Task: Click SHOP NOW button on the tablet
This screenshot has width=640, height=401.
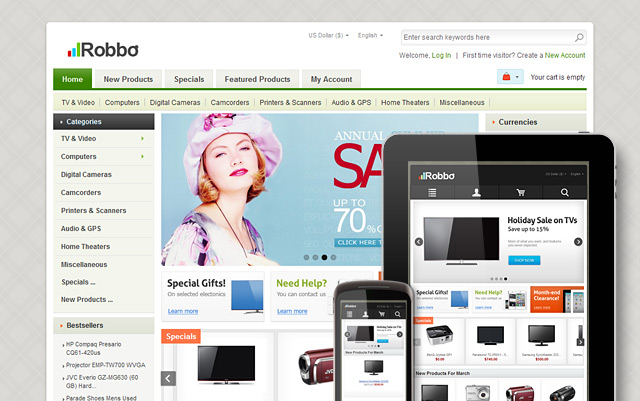Action: pyautogui.click(x=524, y=260)
